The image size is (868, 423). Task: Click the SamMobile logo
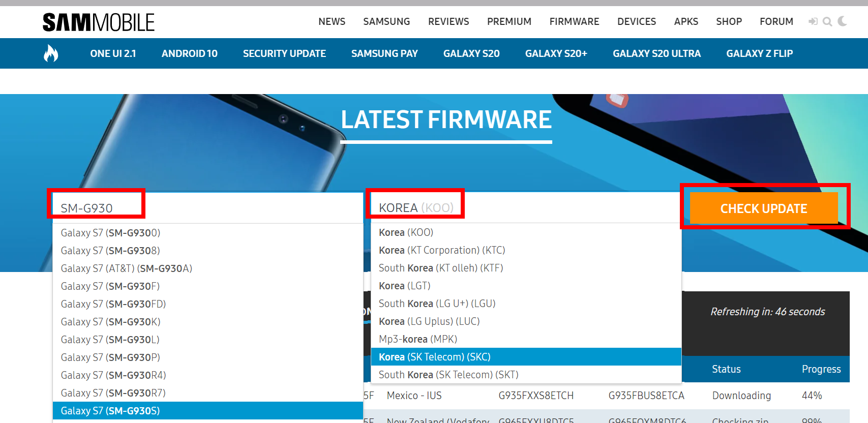click(x=99, y=22)
